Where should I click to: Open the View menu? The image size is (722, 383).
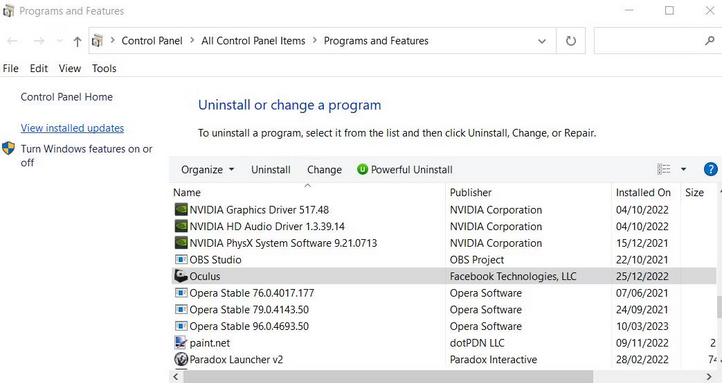click(70, 69)
